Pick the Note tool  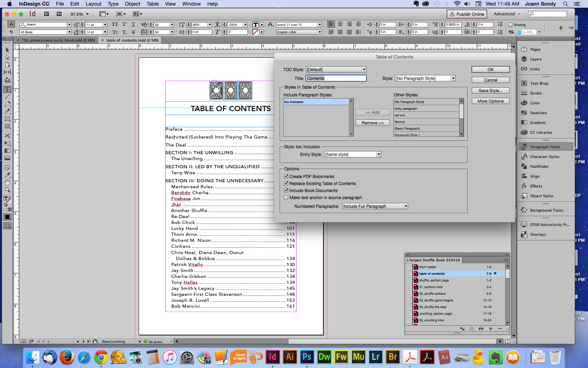tap(7, 168)
